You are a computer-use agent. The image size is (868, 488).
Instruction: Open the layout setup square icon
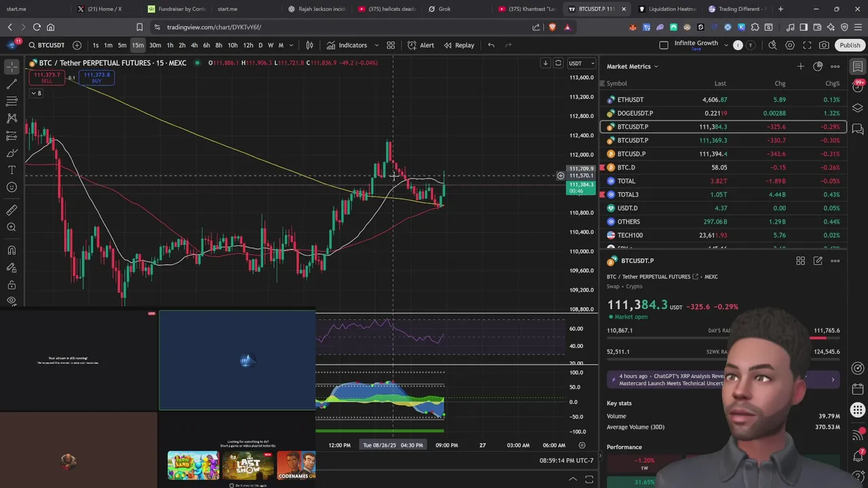point(663,45)
